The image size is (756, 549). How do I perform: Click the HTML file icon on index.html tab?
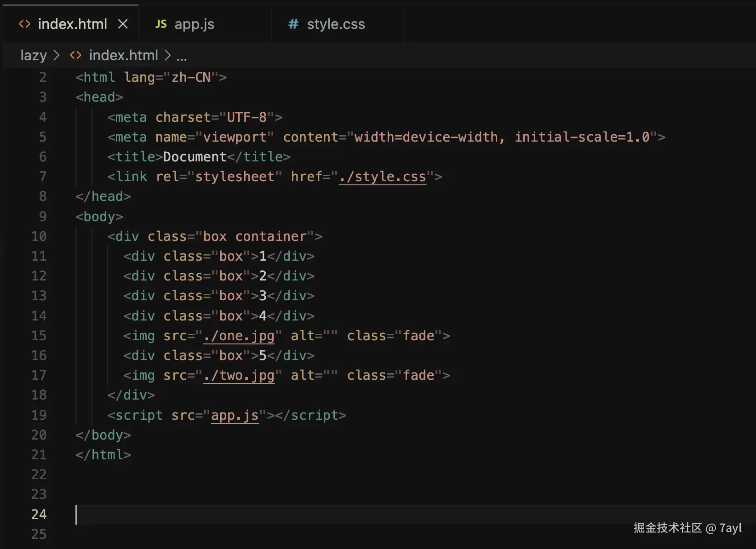tap(24, 24)
